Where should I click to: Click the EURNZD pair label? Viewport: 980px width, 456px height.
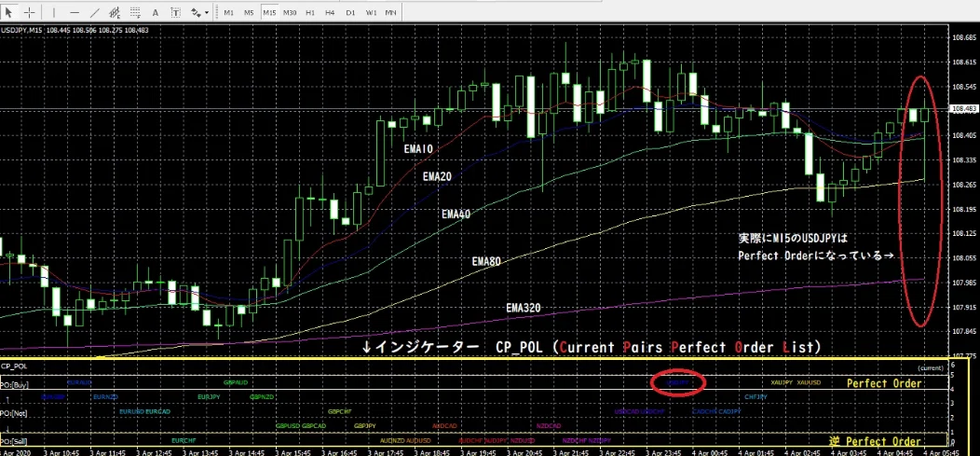point(105,396)
